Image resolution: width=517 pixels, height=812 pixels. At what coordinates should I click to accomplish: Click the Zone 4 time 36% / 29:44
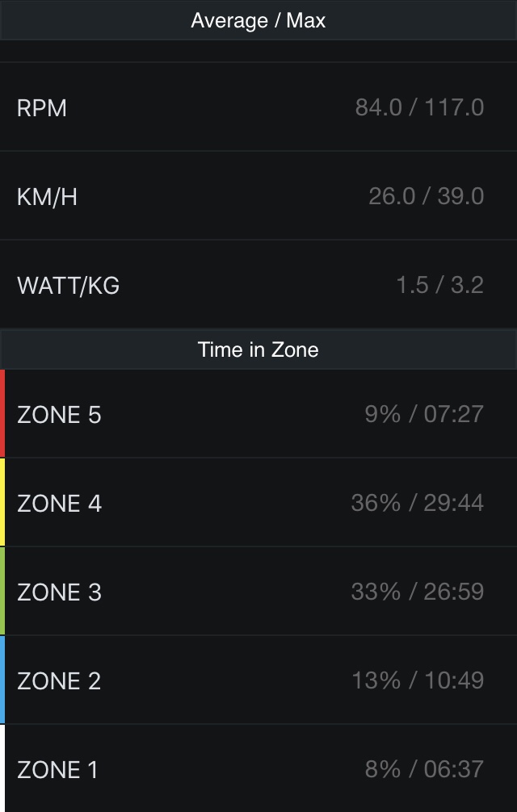point(417,503)
